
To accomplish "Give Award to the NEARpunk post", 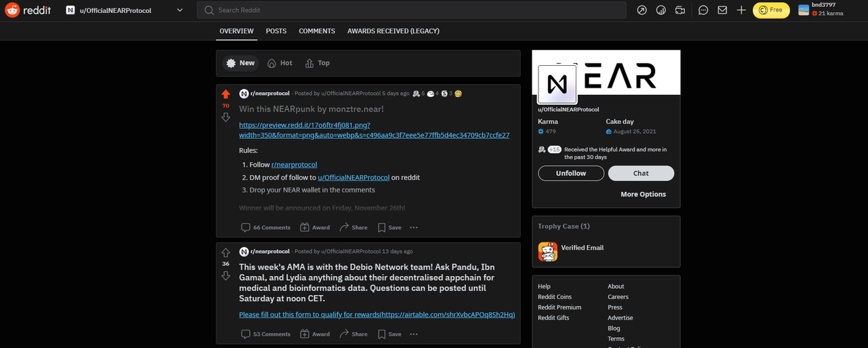I will point(315,227).
